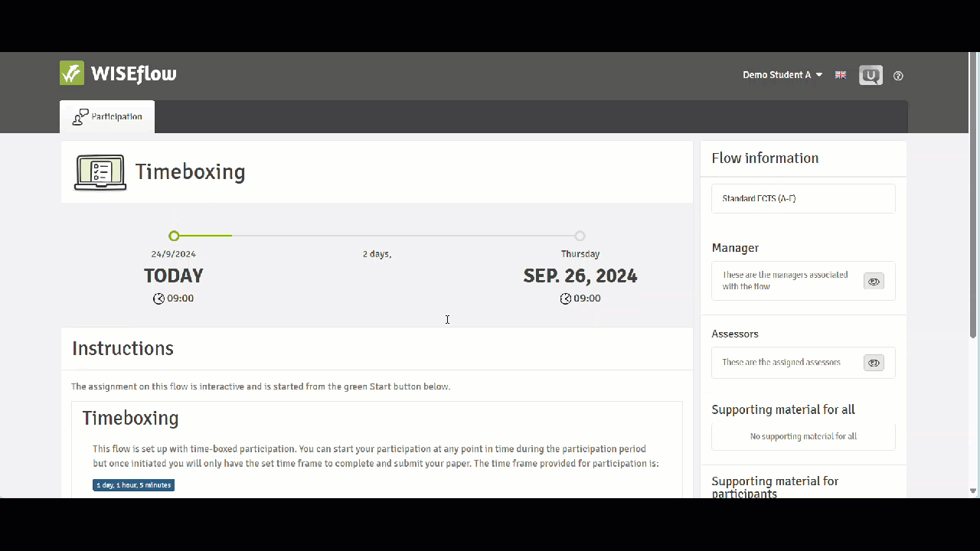Select the Participation tab label
The height and width of the screenshot is (551, 980).
click(x=116, y=117)
